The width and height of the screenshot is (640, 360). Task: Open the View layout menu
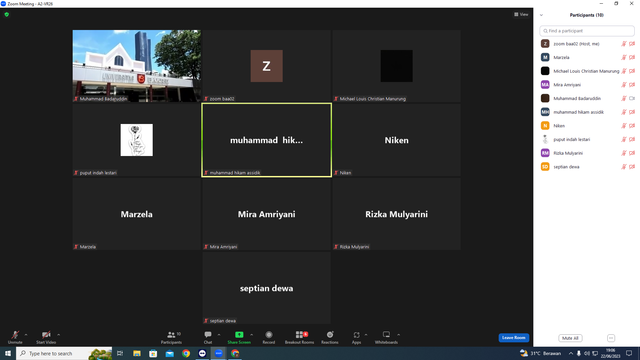pyautogui.click(x=521, y=14)
